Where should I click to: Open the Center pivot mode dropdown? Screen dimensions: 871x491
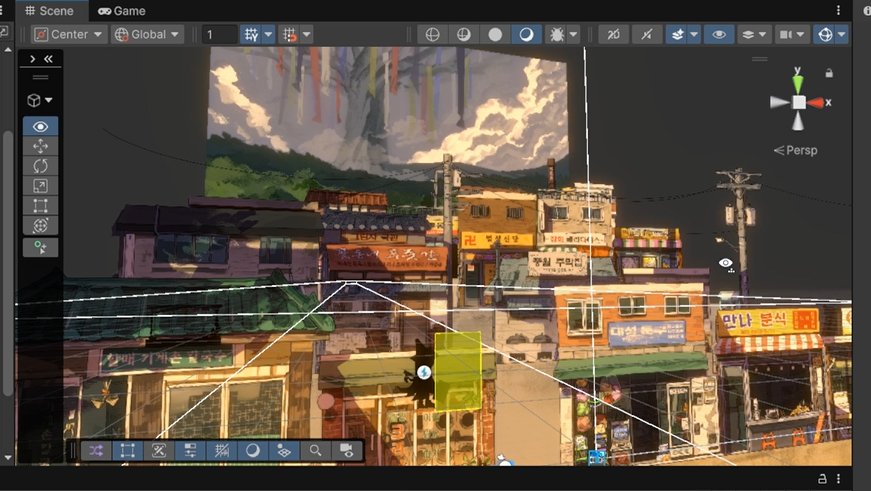click(x=69, y=34)
